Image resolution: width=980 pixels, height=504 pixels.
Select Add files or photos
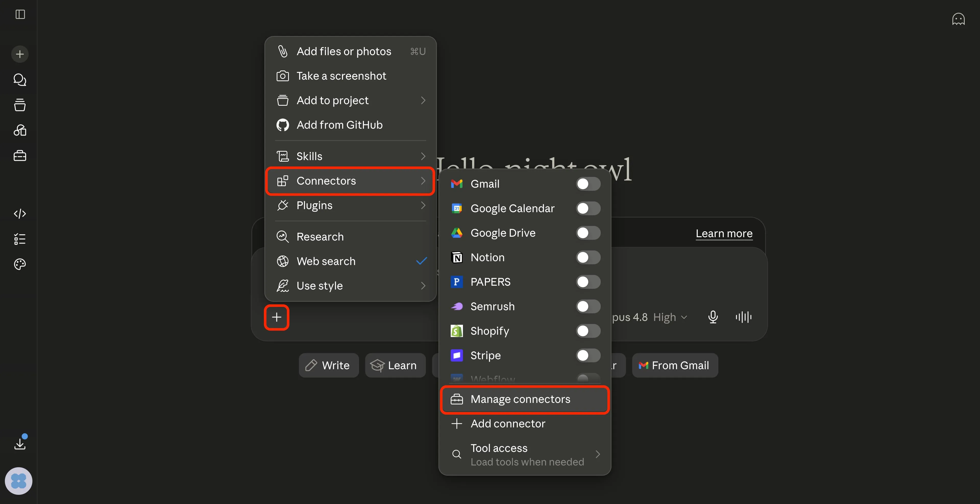(x=350, y=51)
